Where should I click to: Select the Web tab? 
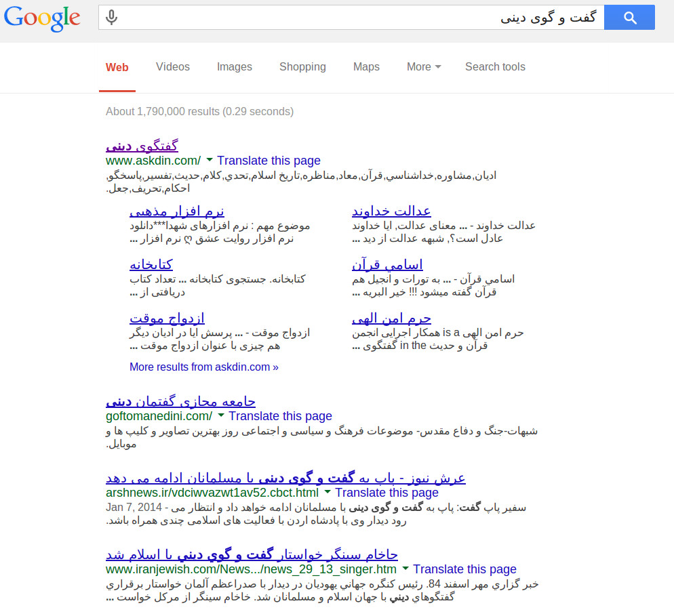[x=117, y=67]
